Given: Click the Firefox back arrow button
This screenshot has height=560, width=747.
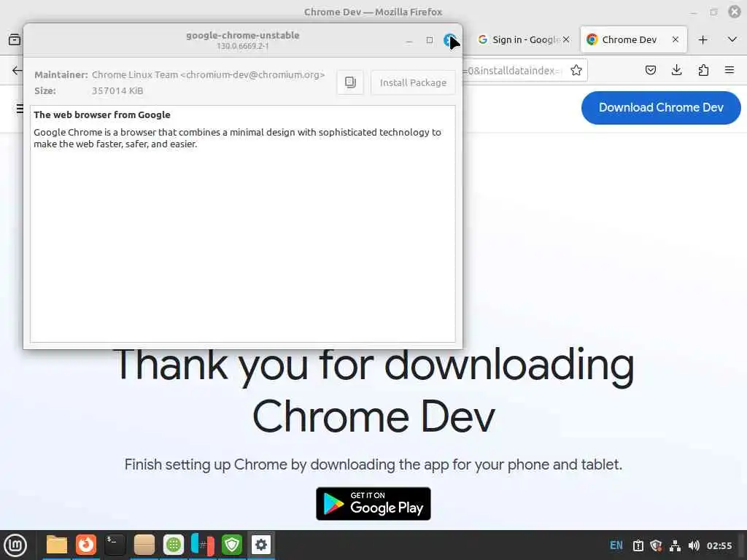Looking at the screenshot, I should tap(18, 71).
